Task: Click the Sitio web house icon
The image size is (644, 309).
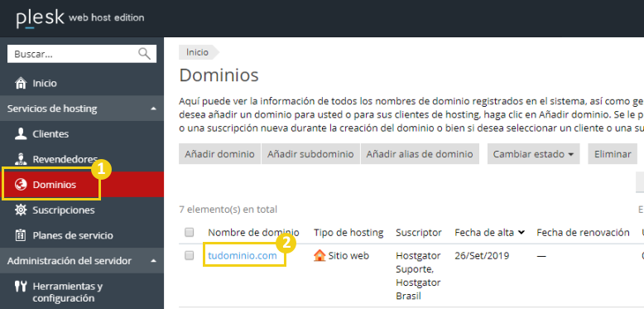Action: coord(320,256)
